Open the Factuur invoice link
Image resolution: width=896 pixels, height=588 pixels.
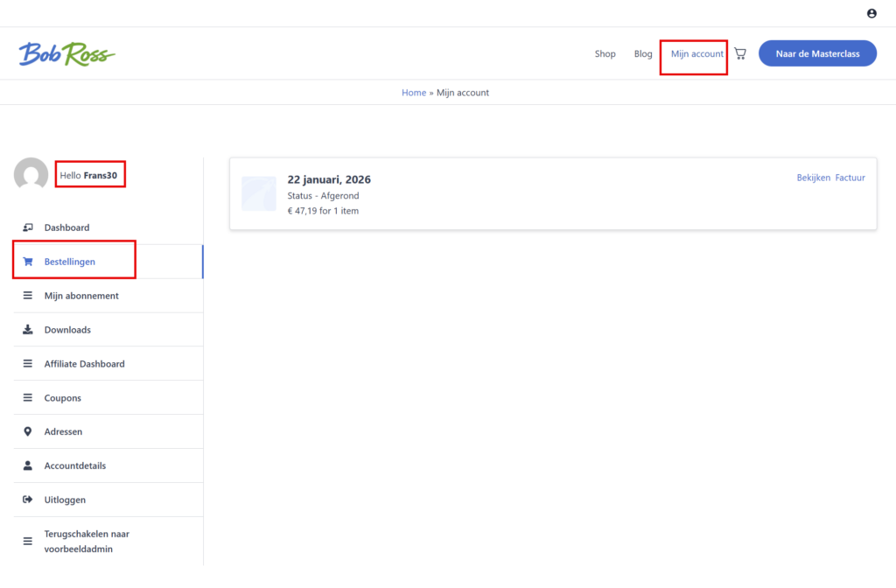(x=850, y=178)
